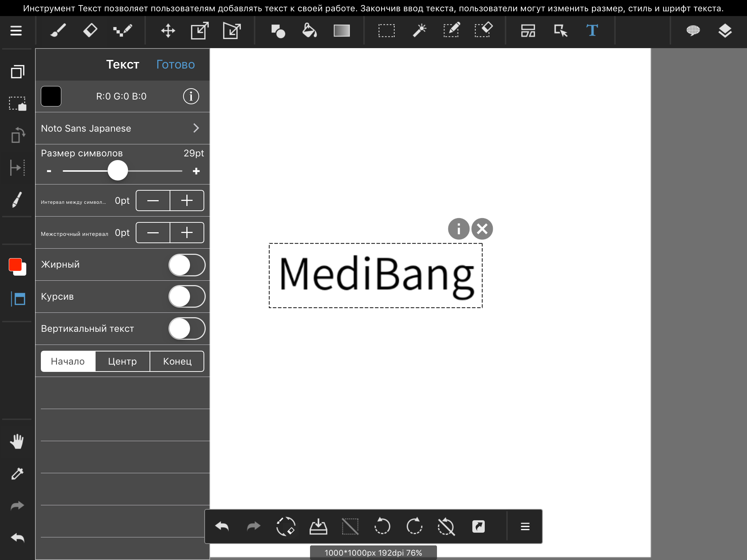Increase character spacing with plus button
The height and width of the screenshot is (560, 747).
click(x=187, y=201)
